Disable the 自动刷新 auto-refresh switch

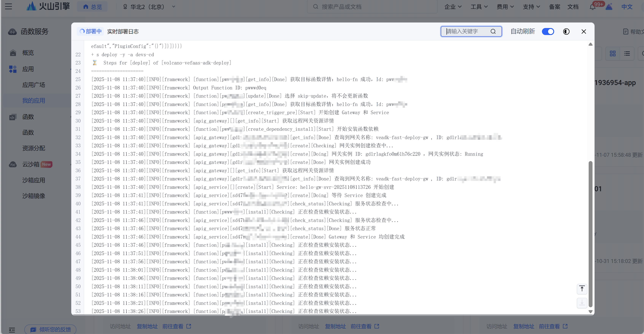(x=548, y=32)
